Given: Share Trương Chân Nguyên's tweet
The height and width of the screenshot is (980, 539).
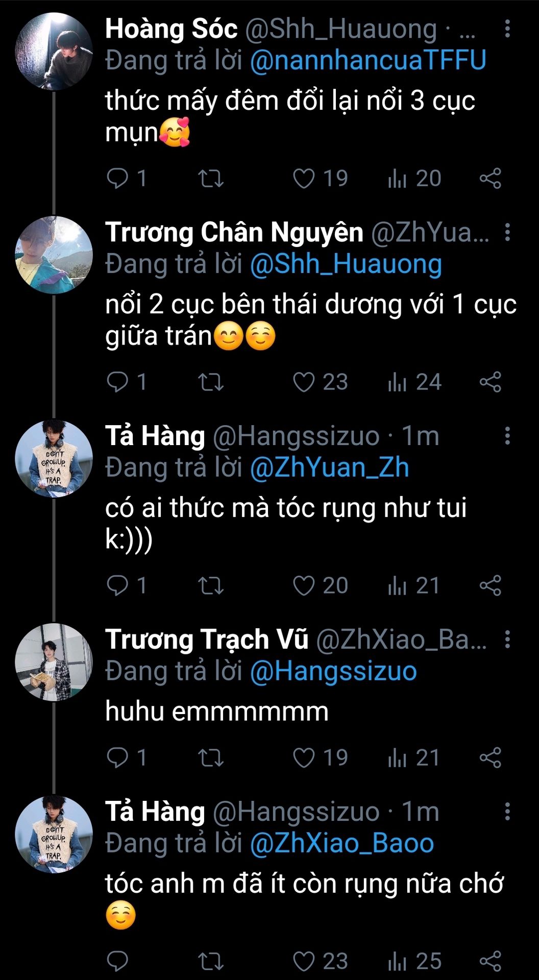Looking at the screenshot, I should (x=491, y=382).
